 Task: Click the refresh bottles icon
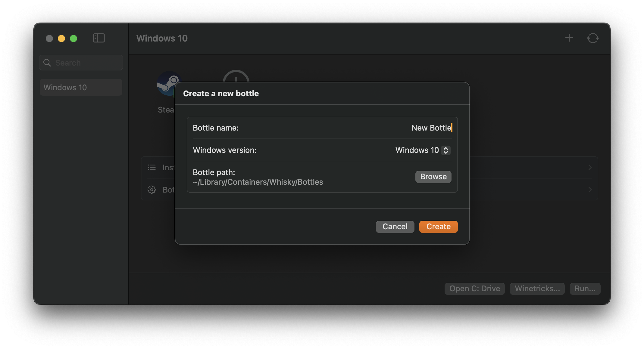pos(593,38)
